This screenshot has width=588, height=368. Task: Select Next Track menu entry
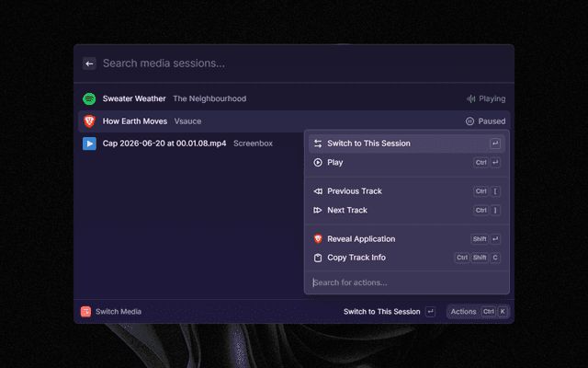pos(407,210)
